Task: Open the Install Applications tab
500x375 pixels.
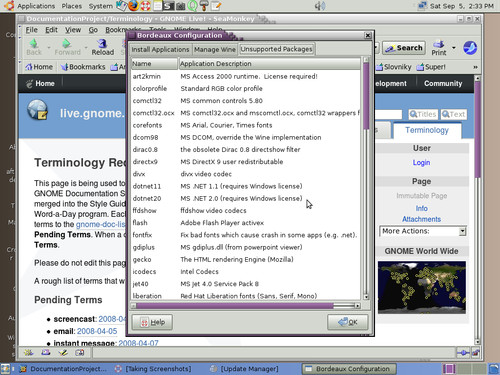Action: (160, 49)
